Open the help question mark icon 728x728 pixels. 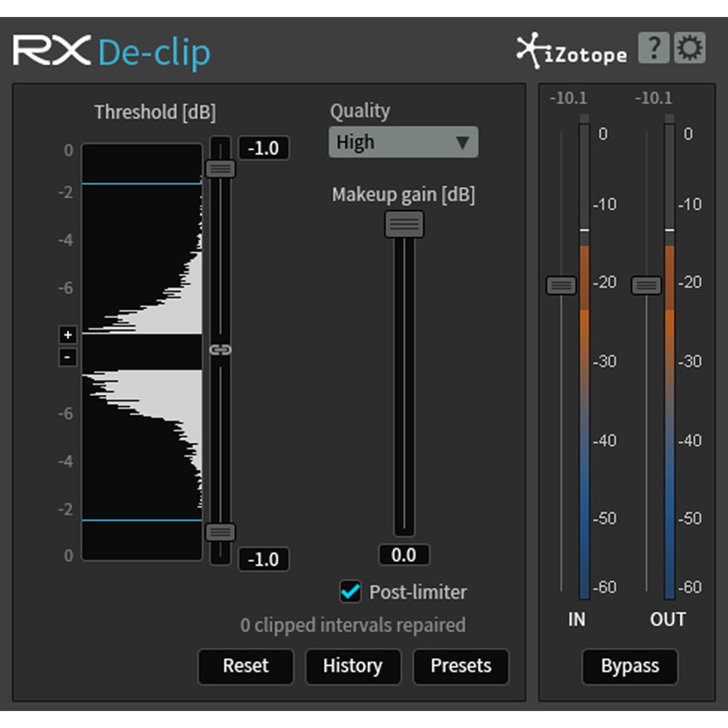pyautogui.click(x=653, y=48)
